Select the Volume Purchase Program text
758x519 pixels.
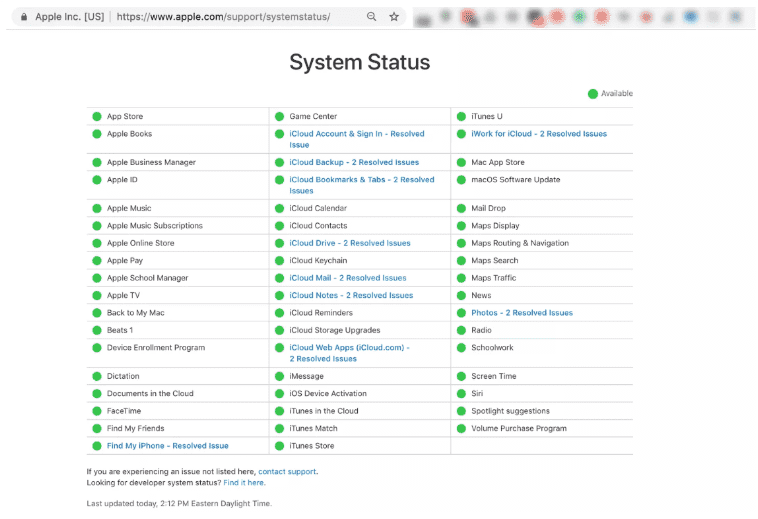coord(519,428)
